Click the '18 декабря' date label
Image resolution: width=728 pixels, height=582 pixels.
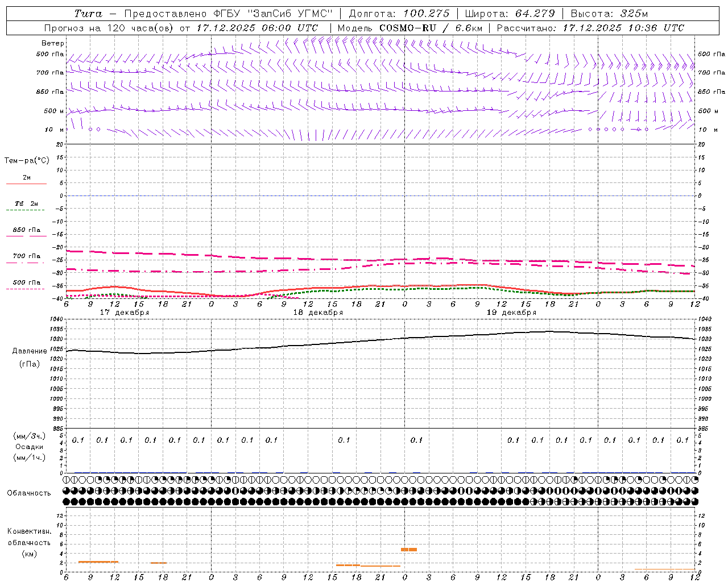pyautogui.click(x=318, y=313)
